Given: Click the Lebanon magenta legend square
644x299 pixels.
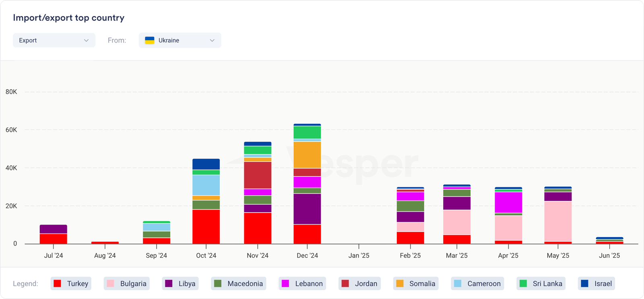Looking at the screenshot, I should (285, 283).
